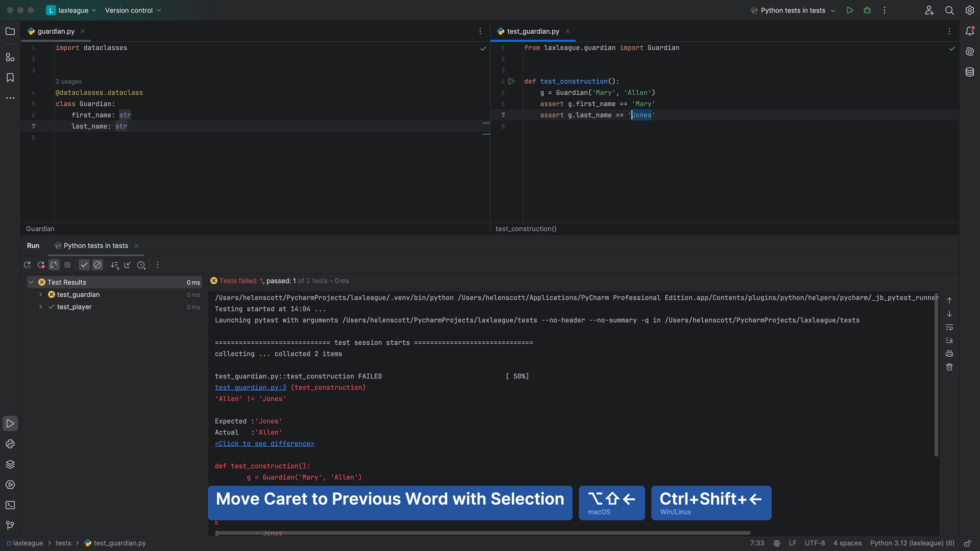Open the test history clock icon
980x551 pixels.
142,265
